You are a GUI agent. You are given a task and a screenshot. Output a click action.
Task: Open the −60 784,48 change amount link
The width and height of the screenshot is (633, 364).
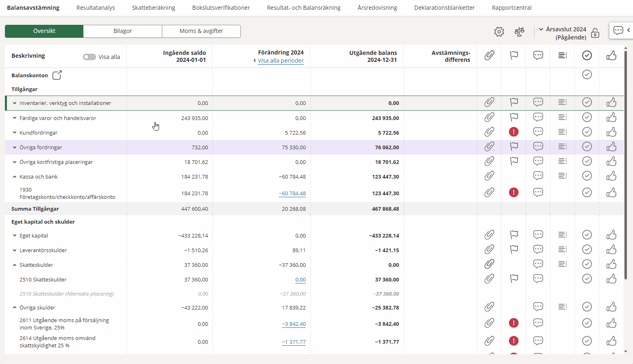[x=292, y=194]
